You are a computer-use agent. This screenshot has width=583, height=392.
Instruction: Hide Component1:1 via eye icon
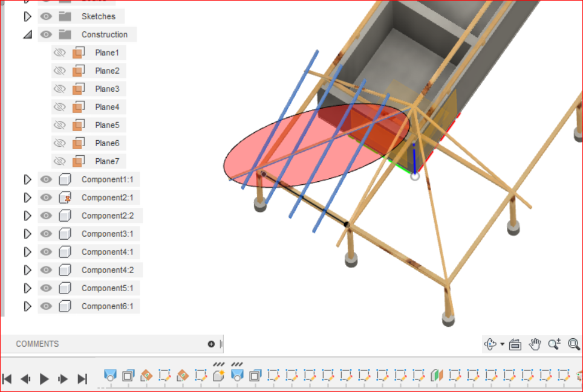46,179
